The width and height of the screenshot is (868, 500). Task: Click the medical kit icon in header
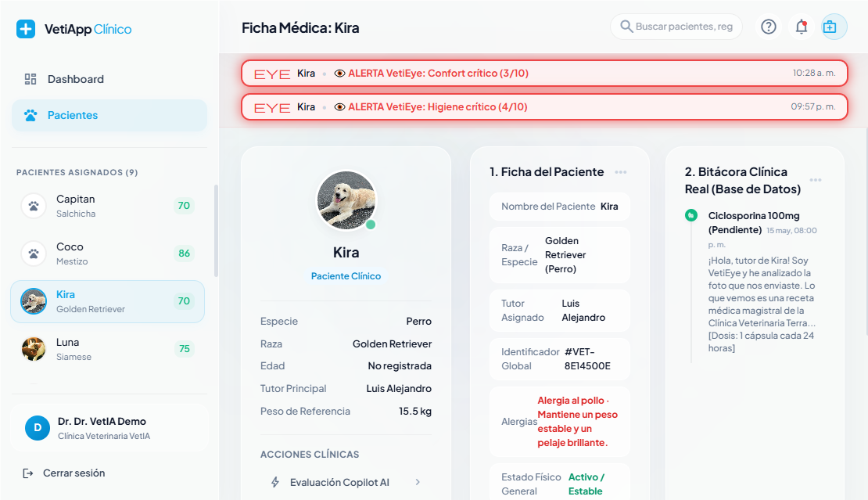pos(829,27)
